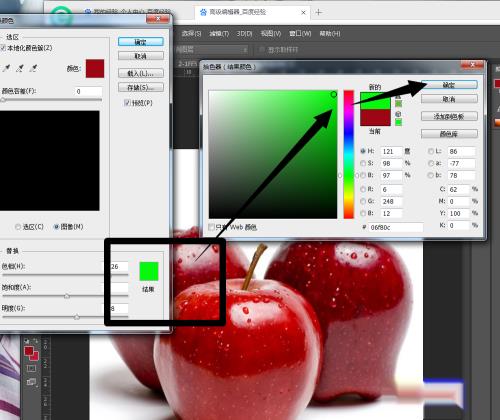Click the 颜色容差(F) value field
500x420 pixels.
click(x=88, y=91)
